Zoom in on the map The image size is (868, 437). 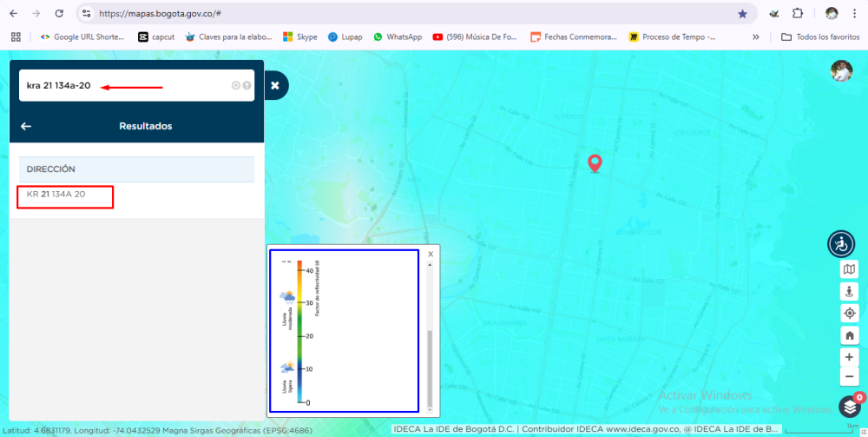click(x=850, y=357)
